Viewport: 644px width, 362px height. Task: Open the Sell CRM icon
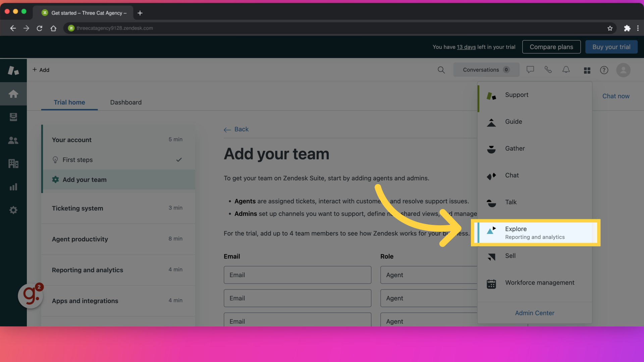pos(491,256)
